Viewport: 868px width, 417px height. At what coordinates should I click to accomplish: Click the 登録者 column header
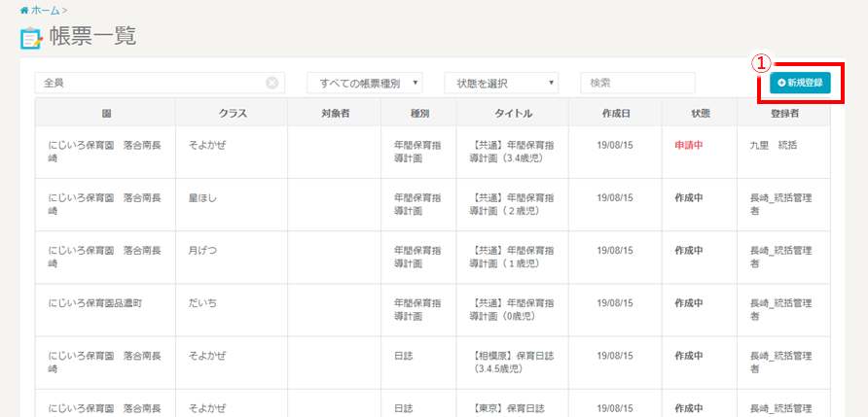[783, 114]
